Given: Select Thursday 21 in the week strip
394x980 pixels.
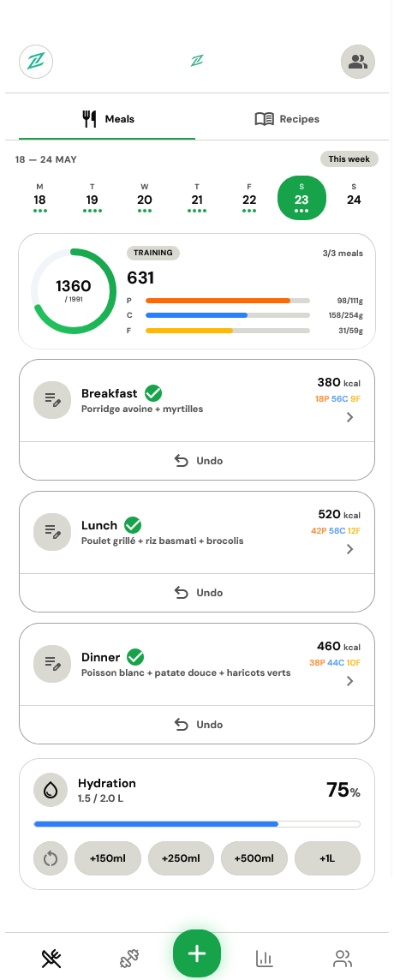Looking at the screenshot, I should 197,200.
